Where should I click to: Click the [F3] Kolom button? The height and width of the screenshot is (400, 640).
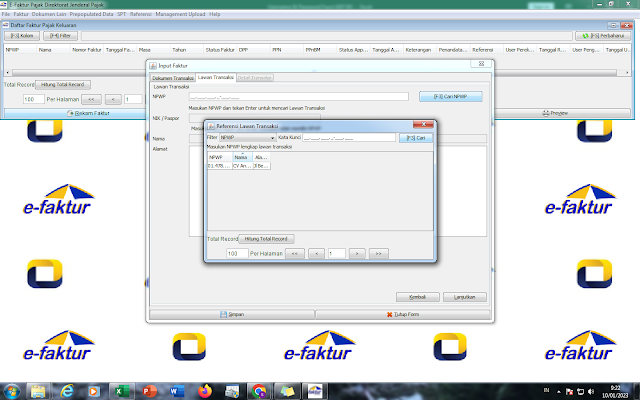tap(22, 36)
